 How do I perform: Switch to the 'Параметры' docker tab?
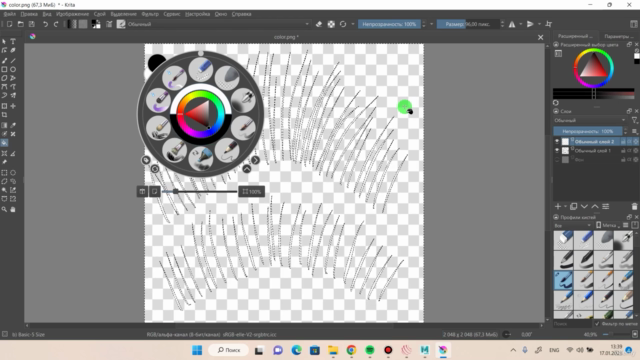point(618,36)
